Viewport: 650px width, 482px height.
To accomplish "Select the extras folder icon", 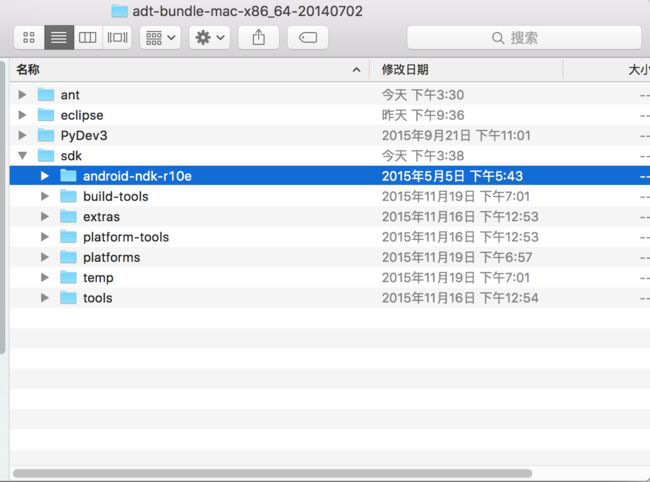I will click(x=68, y=216).
